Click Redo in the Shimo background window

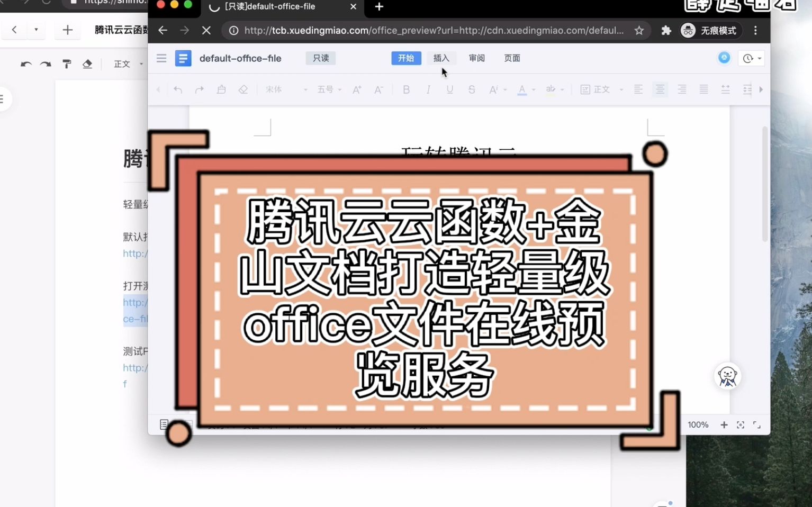click(46, 64)
